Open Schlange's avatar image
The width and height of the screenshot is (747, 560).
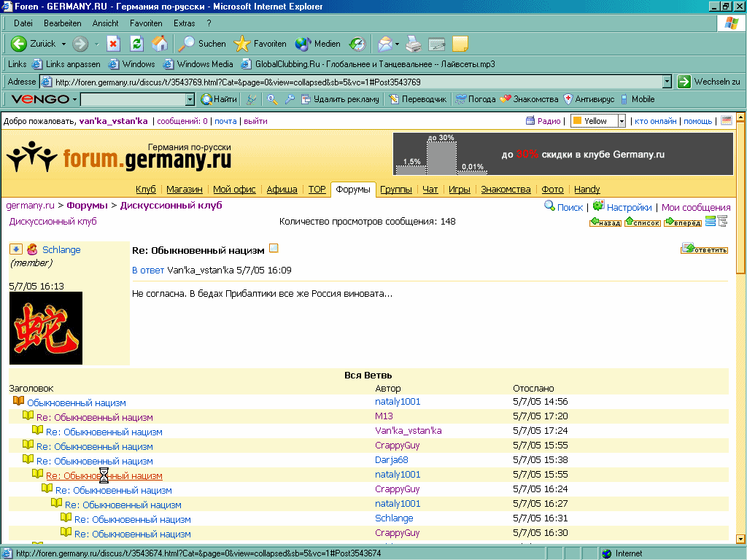coord(46,328)
